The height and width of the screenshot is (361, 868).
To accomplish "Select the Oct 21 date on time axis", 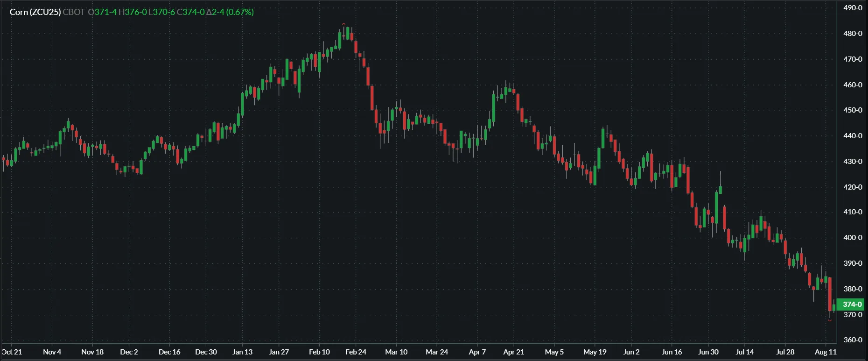I will pyautogui.click(x=12, y=352).
